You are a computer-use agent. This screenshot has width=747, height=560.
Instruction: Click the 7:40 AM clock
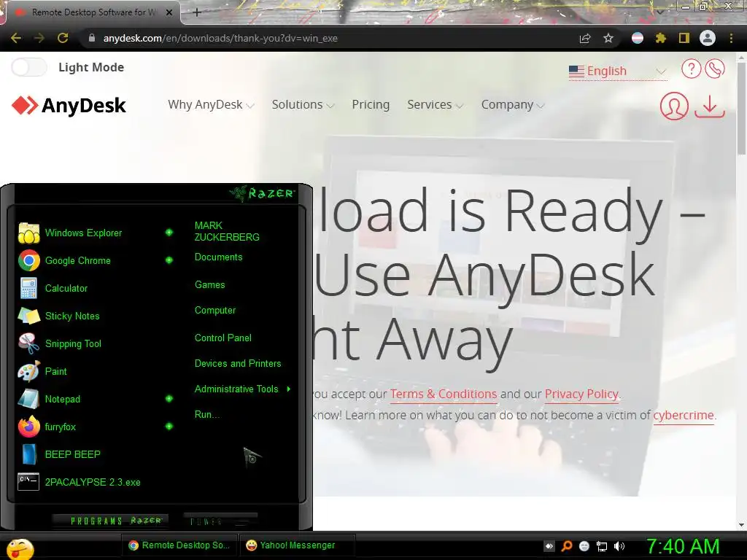tap(683, 546)
